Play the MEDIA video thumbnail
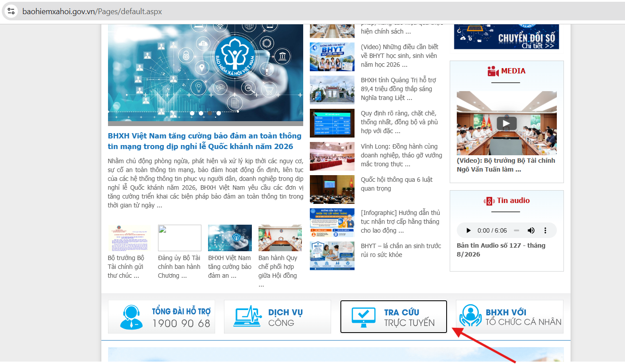This screenshot has height=364, width=625. (x=507, y=123)
